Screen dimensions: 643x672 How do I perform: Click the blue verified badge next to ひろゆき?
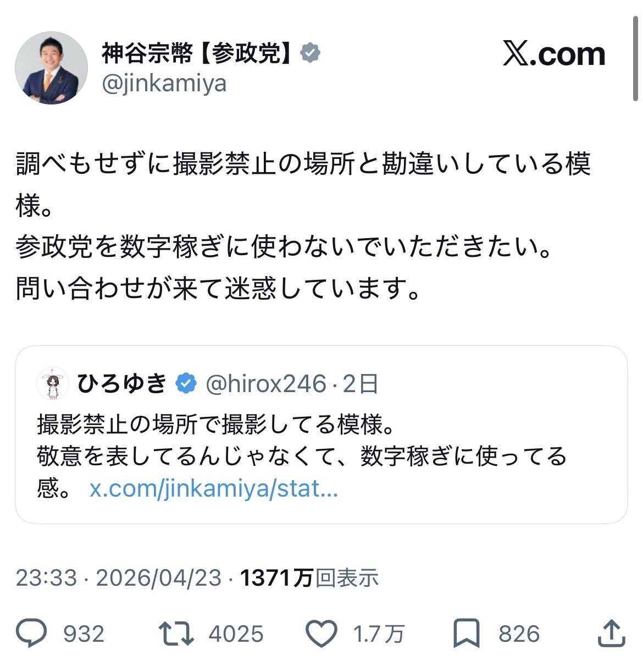click(186, 383)
